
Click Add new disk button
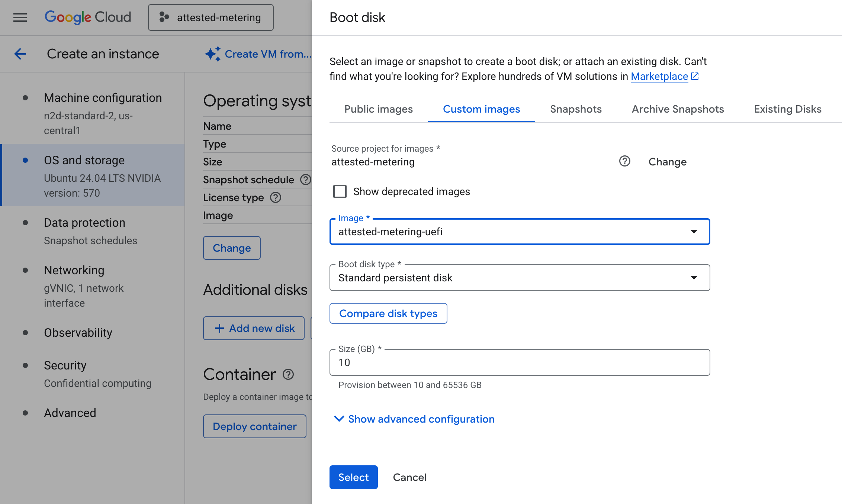click(x=254, y=328)
